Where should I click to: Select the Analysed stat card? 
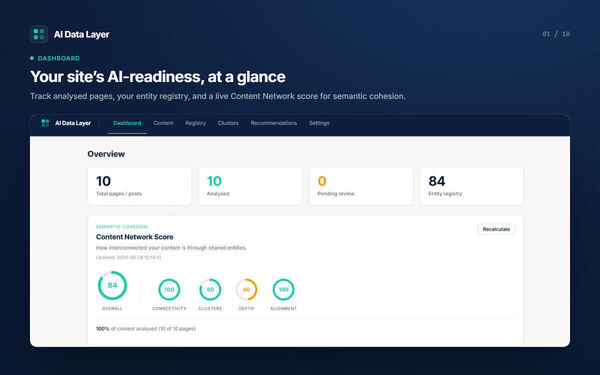click(250, 186)
